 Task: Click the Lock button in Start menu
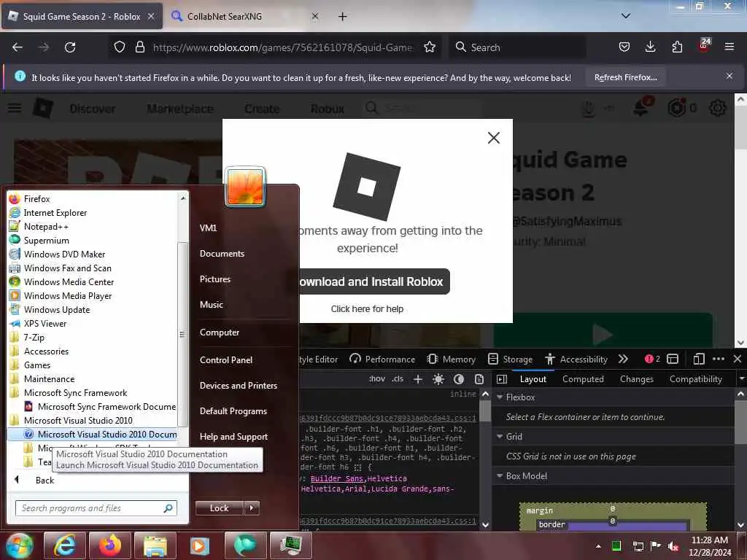point(219,508)
